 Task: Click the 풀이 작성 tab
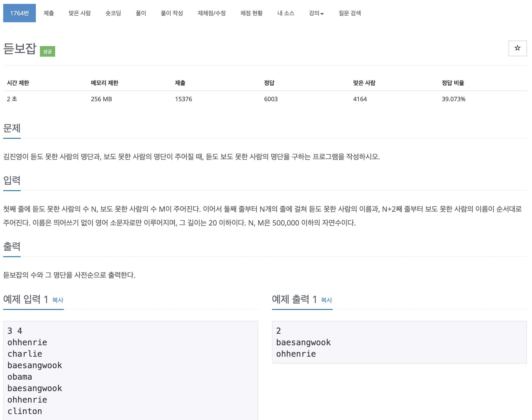(172, 13)
